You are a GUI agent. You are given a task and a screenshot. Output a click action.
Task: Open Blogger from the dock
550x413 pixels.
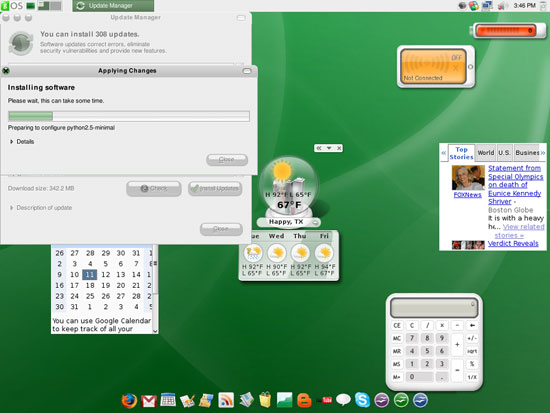coord(304,400)
